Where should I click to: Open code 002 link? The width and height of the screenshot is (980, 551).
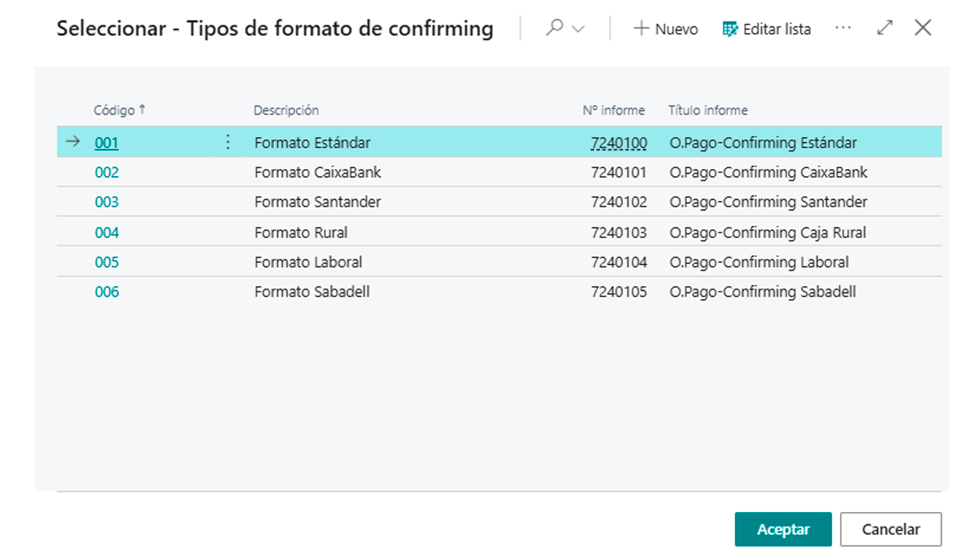[106, 173]
